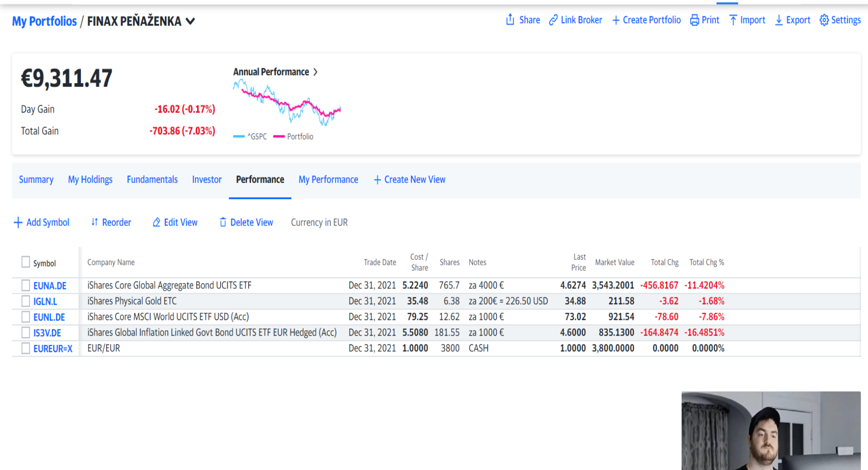
Task: Click the Export label
Action: coord(798,20)
